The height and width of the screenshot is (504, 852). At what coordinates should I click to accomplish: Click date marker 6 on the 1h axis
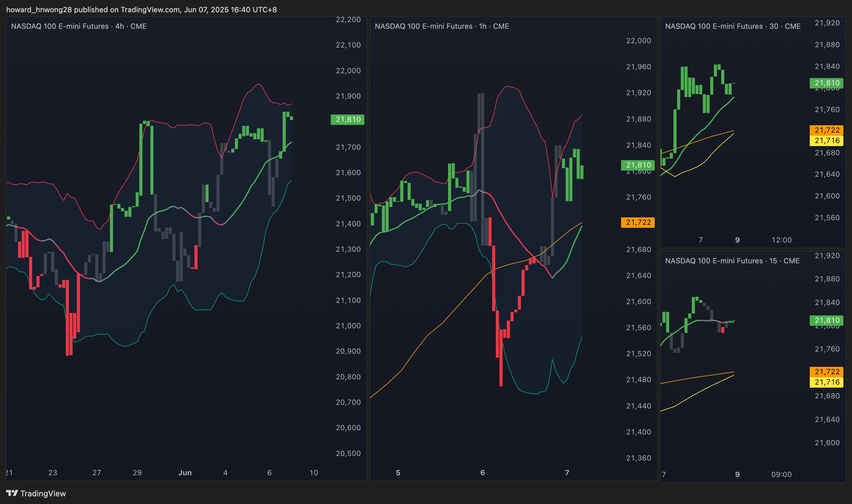(x=482, y=472)
